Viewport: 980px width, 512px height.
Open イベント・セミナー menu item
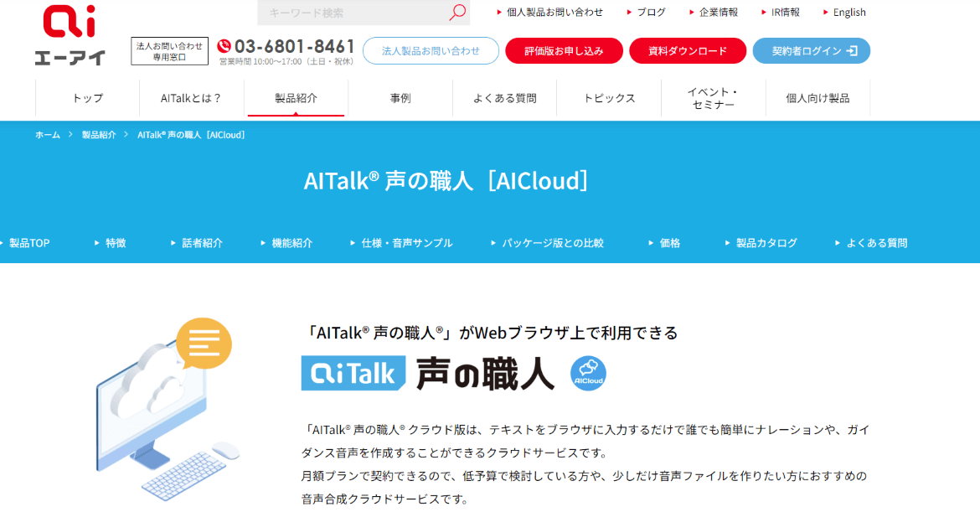[713, 98]
